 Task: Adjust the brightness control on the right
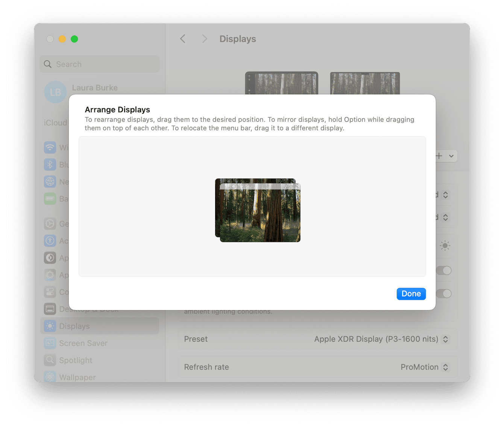445,246
